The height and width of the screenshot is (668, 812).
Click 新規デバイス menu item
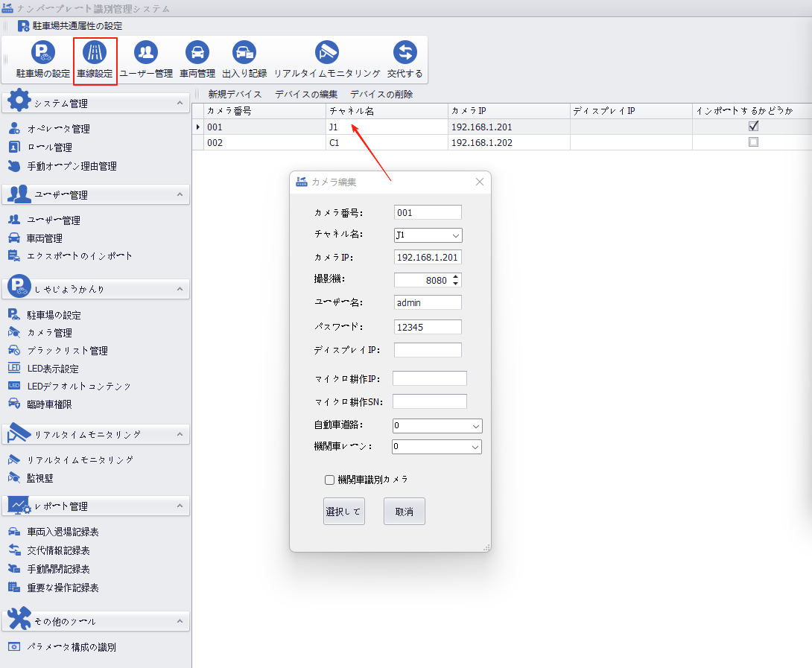(x=235, y=95)
